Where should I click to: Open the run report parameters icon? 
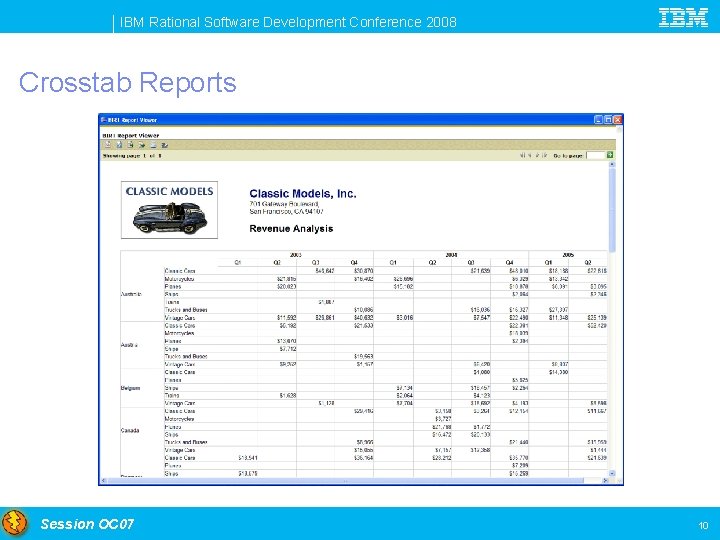[x=119, y=145]
